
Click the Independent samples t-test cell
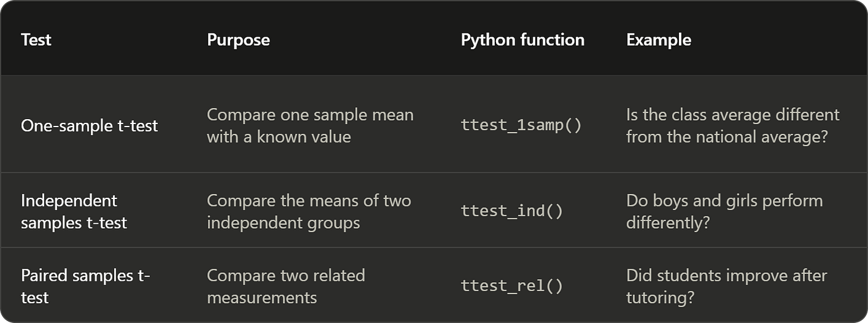point(74,211)
